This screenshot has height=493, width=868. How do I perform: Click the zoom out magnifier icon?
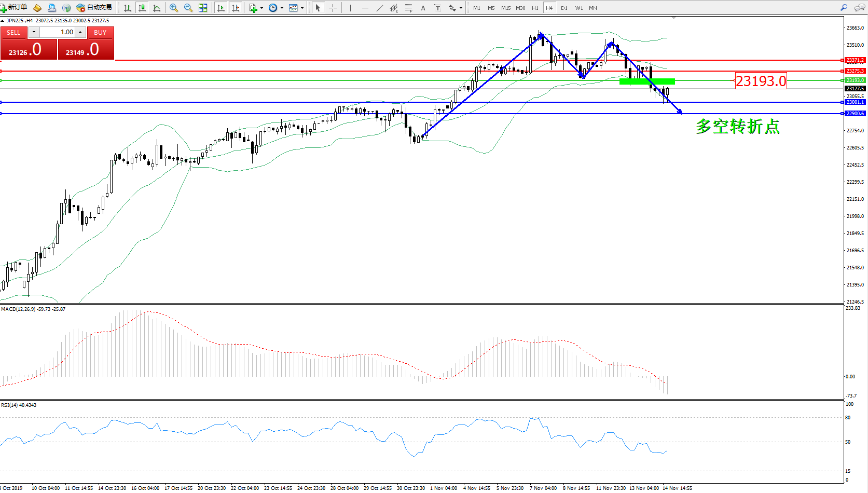(188, 8)
